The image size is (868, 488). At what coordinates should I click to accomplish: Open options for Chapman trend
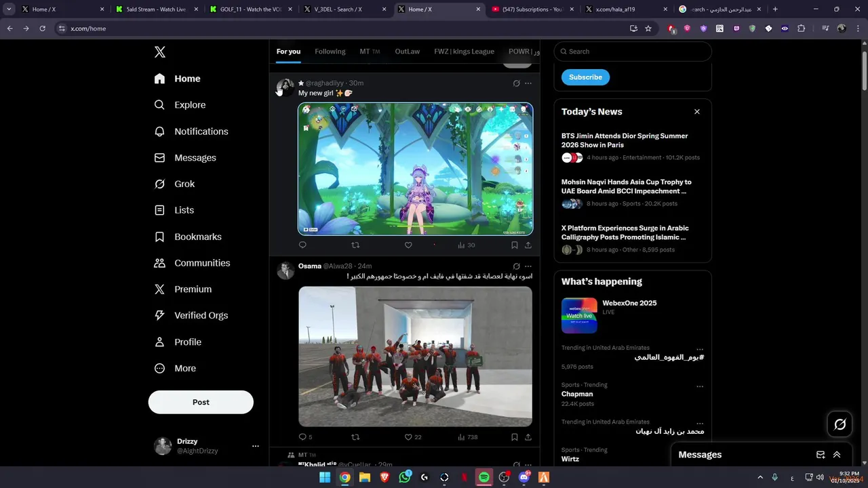coord(700,386)
